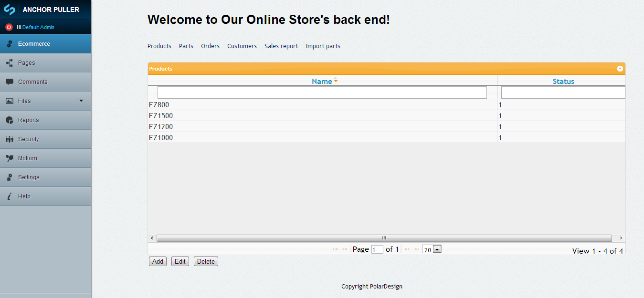This screenshot has height=298, width=644.
Task: Click the Comments speech bubble icon
Action: 9,82
